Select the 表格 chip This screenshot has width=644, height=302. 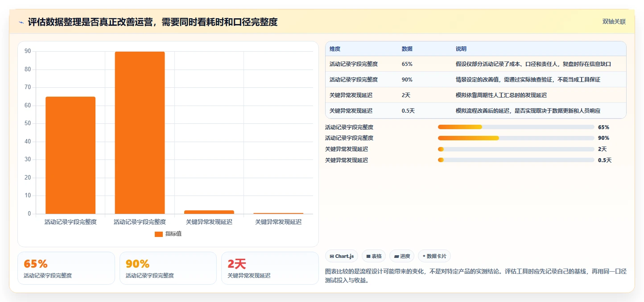click(374, 256)
